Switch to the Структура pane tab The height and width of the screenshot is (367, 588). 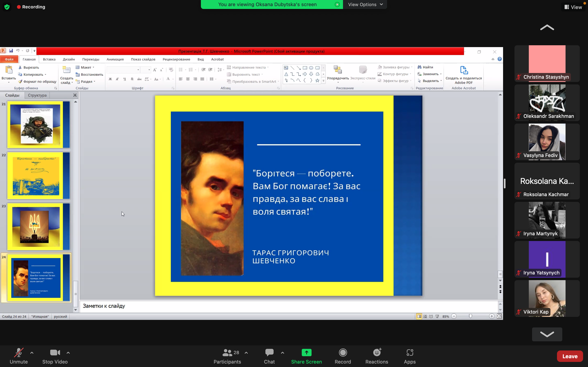37,95
